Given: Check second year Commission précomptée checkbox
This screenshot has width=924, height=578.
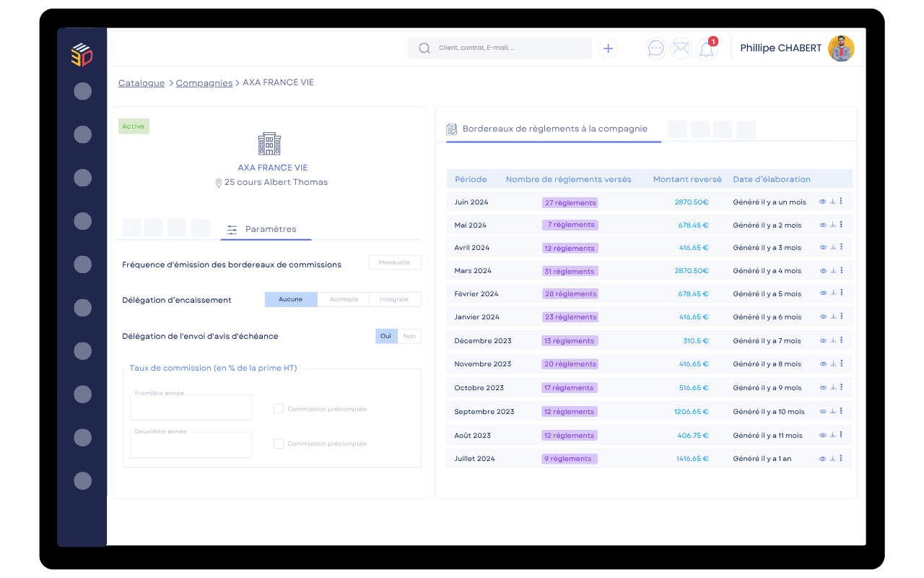Looking at the screenshot, I should click(279, 444).
